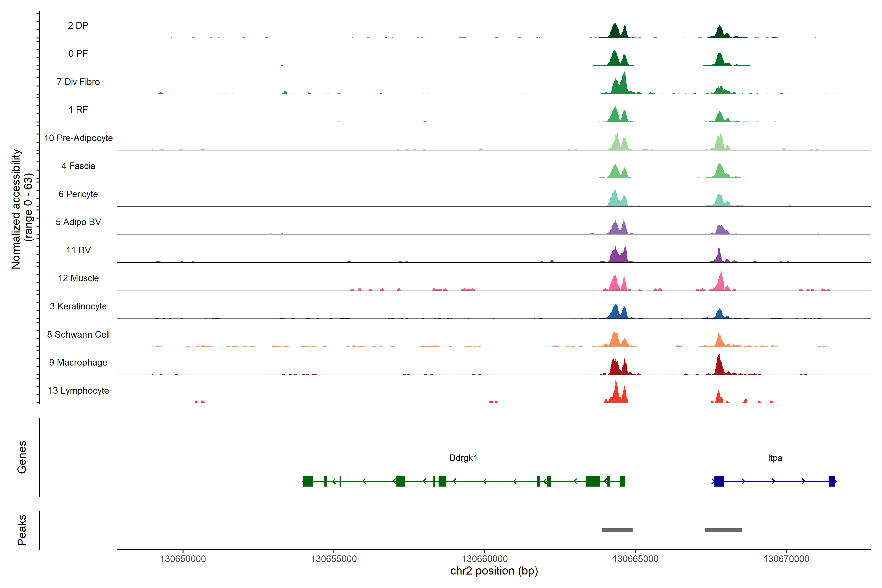Select the first gray peak bar
882x588 pixels.
click(x=617, y=530)
